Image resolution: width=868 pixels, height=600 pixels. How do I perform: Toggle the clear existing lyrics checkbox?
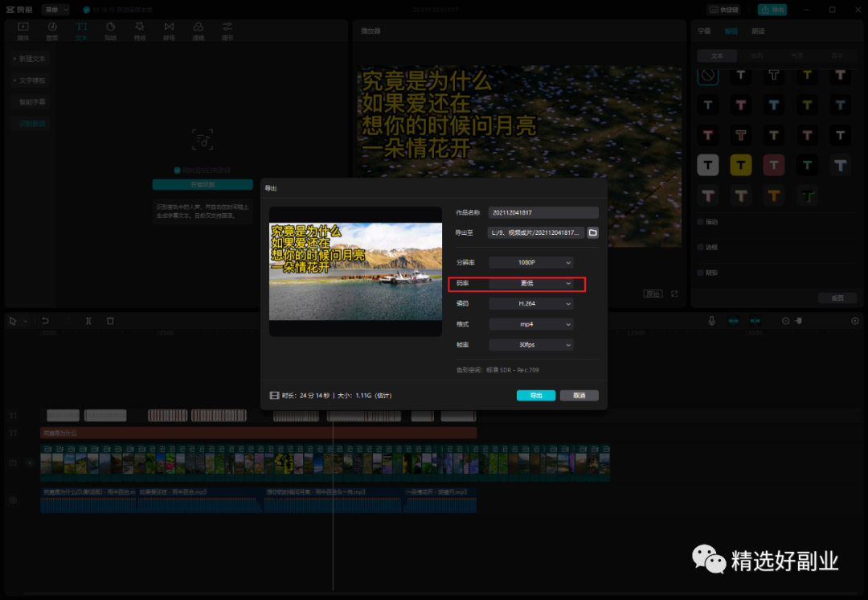(178, 171)
